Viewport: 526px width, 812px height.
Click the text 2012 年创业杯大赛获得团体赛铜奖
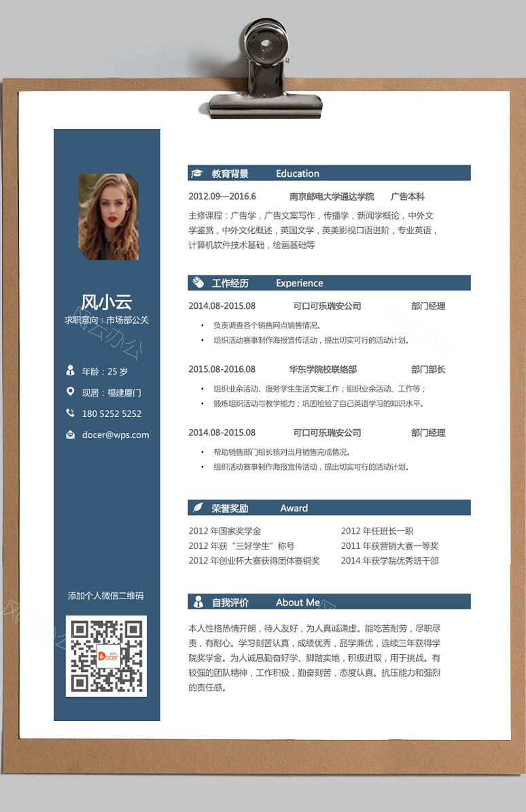[x=254, y=560]
